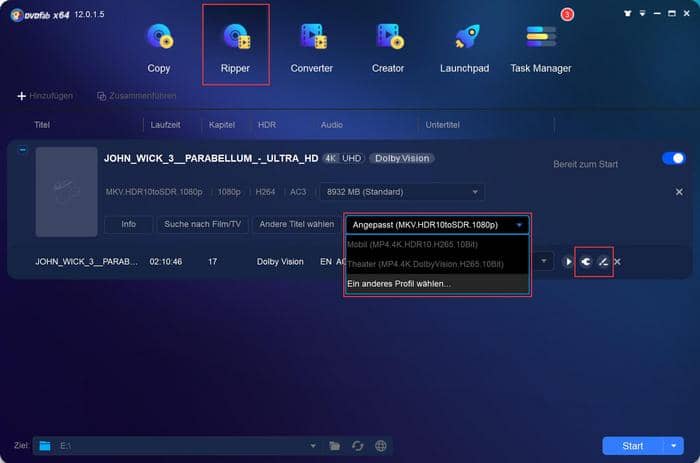Click the chapter count 17

point(212,262)
